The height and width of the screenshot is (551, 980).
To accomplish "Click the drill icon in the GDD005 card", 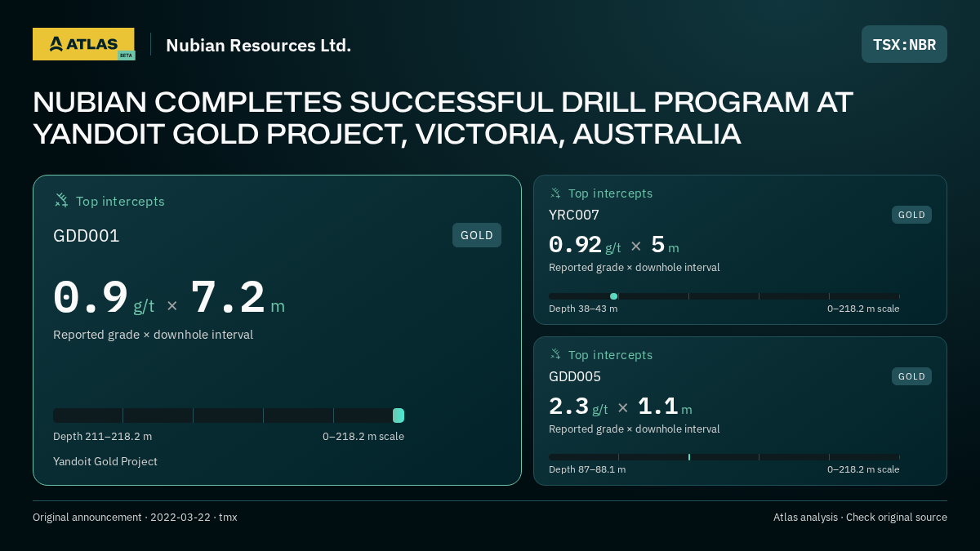I will (x=555, y=354).
